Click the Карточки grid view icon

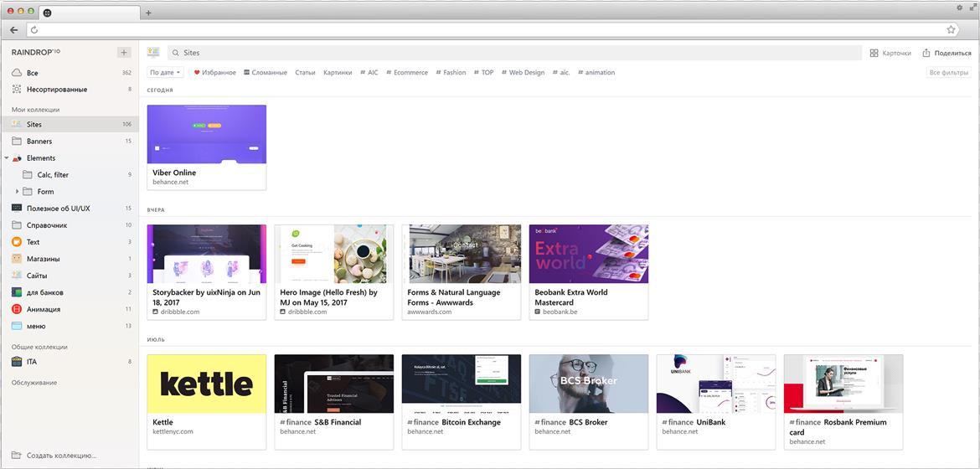874,53
